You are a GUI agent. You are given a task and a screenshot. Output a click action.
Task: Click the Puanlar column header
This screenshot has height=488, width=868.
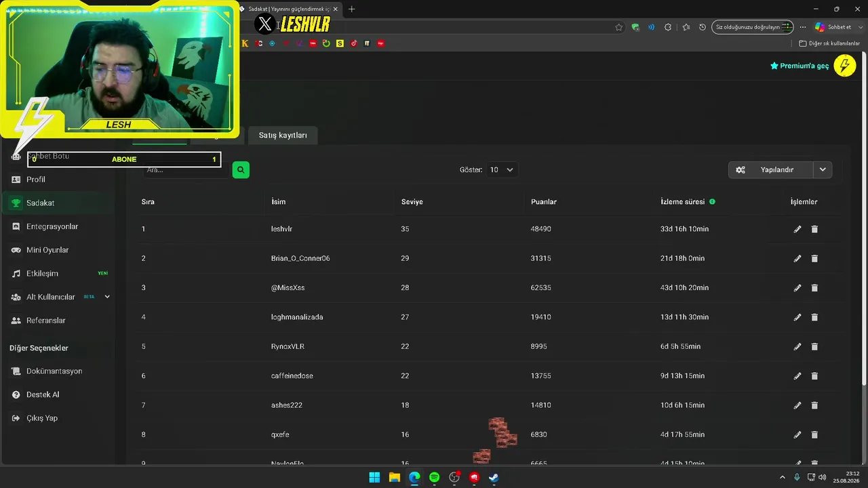544,202
